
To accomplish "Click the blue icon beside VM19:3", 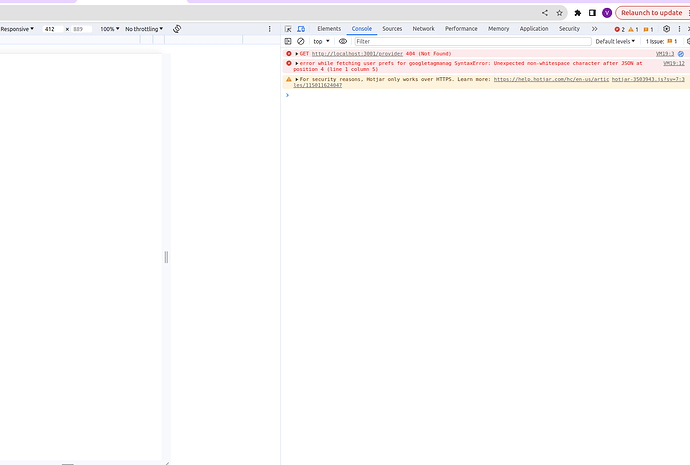I will pyautogui.click(x=681, y=54).
